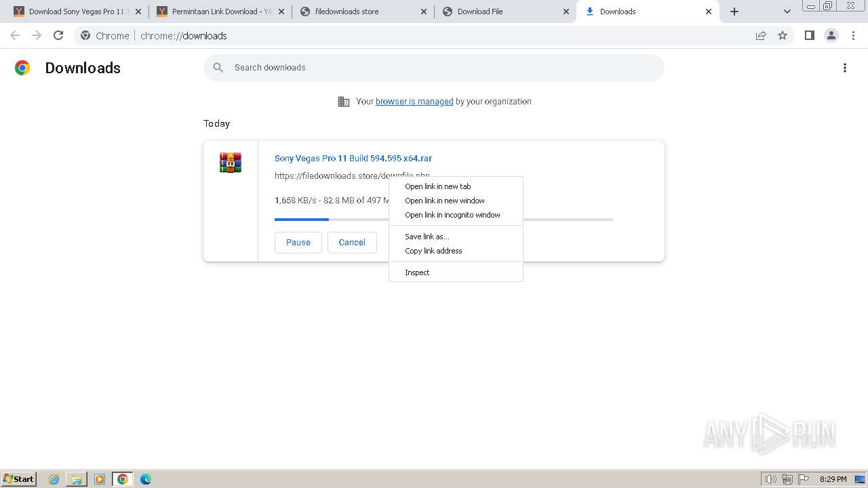Click the Chrome logo beside Downloads heading

[x=22, y=68]
